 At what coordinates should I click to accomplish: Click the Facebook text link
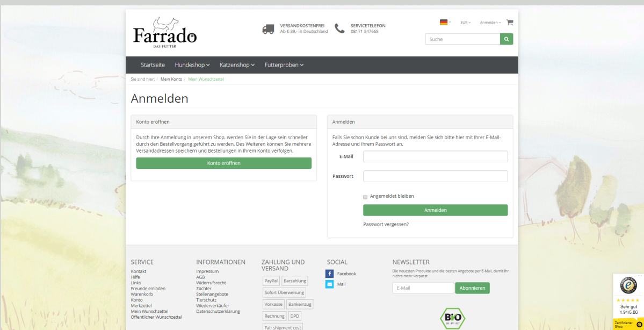[x=346, y=274]
